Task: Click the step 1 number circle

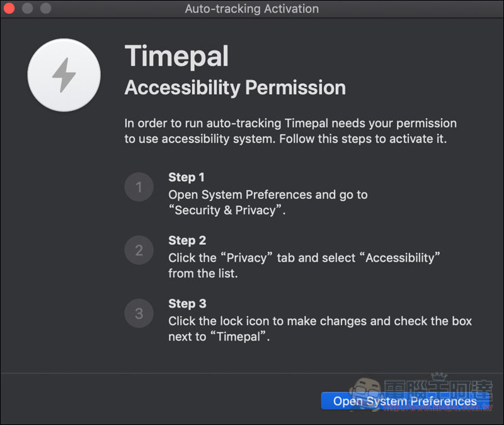Action: 139,187
